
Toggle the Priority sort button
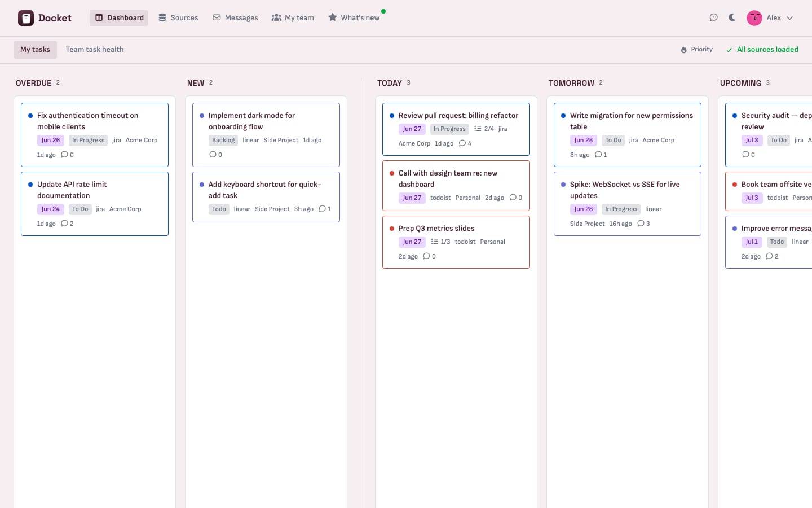click(697, 50)
